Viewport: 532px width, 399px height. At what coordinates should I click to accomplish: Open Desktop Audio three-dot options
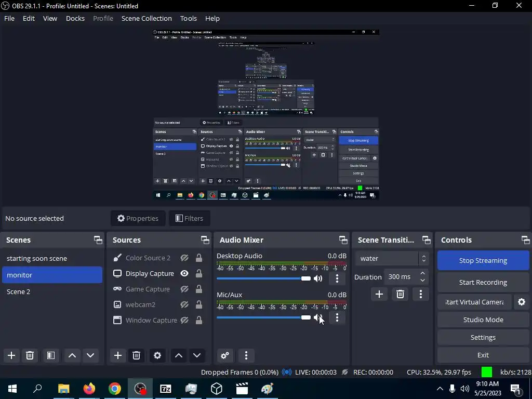point(337,278)
